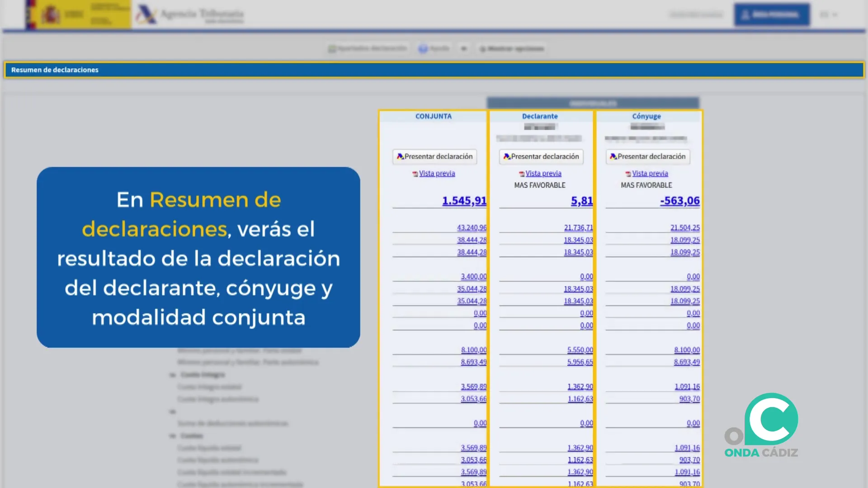The image size is (868, 488).
Task: Click the Mostrar opciones icon
Action: tap(483, 49)
